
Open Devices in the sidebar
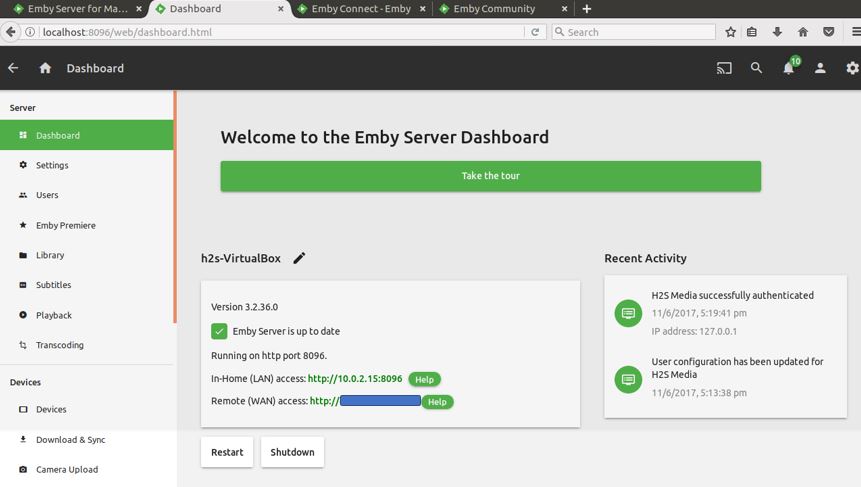pyautogui.click(x=87, y=409)
